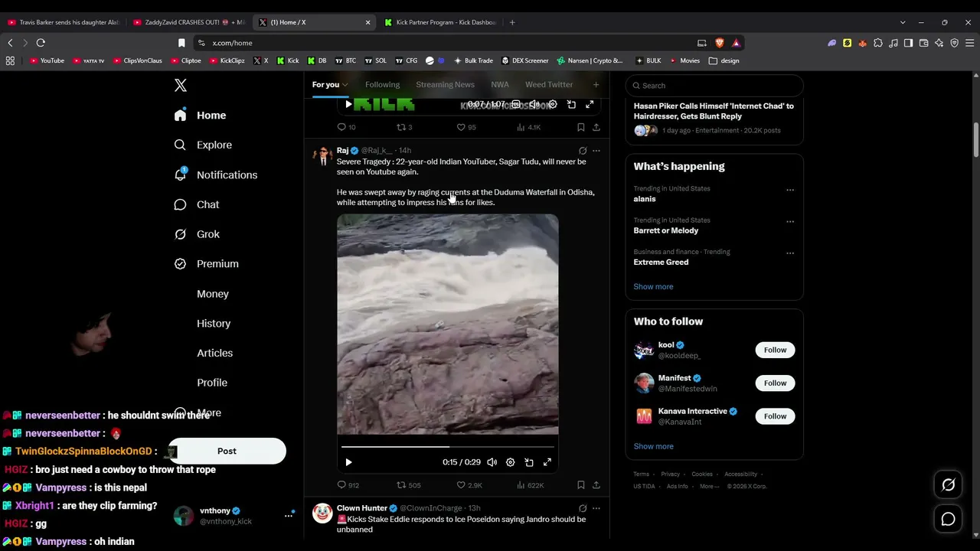This screenshot has height=551, width=980.
Task: Bookmark the post with 4.1K views
Action: [581, 127]
